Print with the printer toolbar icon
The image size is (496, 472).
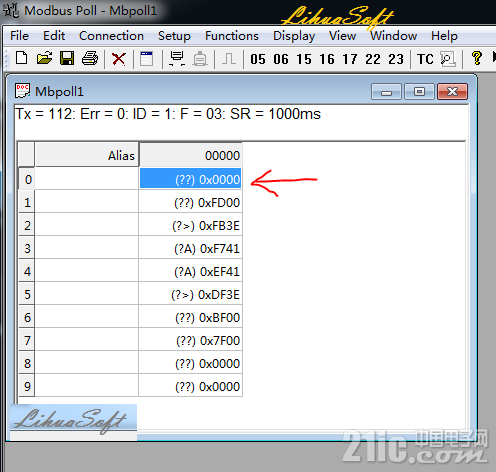(90, 58)
